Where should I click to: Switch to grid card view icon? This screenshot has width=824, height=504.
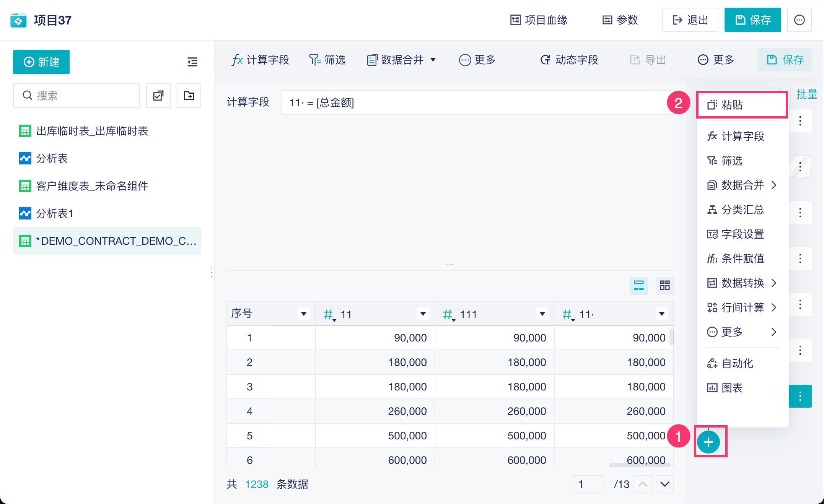[x=664, y=285]
